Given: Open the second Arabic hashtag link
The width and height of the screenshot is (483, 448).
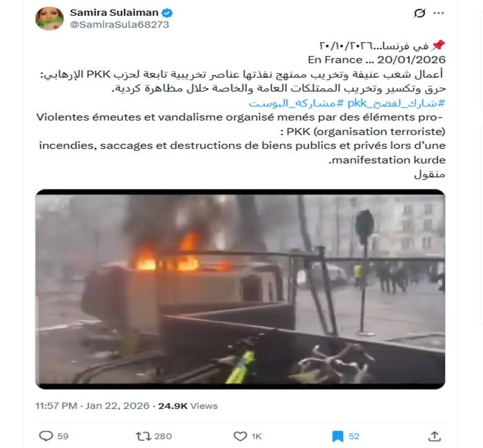Looking at the screenshot, I should point(296,103).
